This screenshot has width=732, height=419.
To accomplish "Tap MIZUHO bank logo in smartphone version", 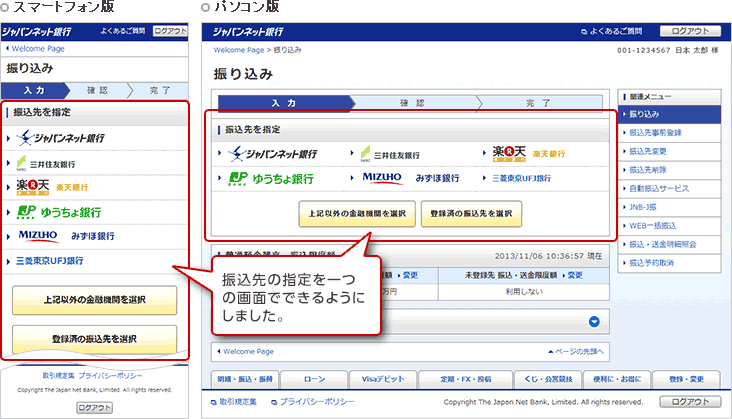I will 65,236.
